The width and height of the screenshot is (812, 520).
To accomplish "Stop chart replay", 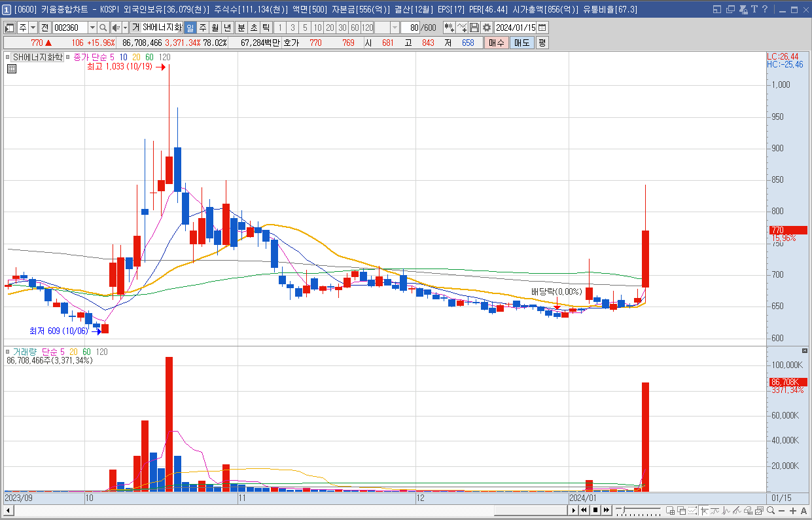I will [x=595, y=510].
